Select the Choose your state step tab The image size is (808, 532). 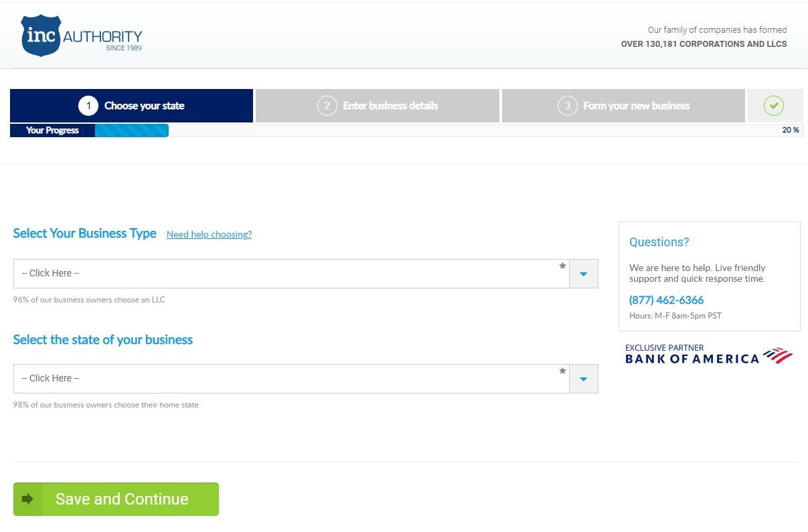click(x=131, y=105)
